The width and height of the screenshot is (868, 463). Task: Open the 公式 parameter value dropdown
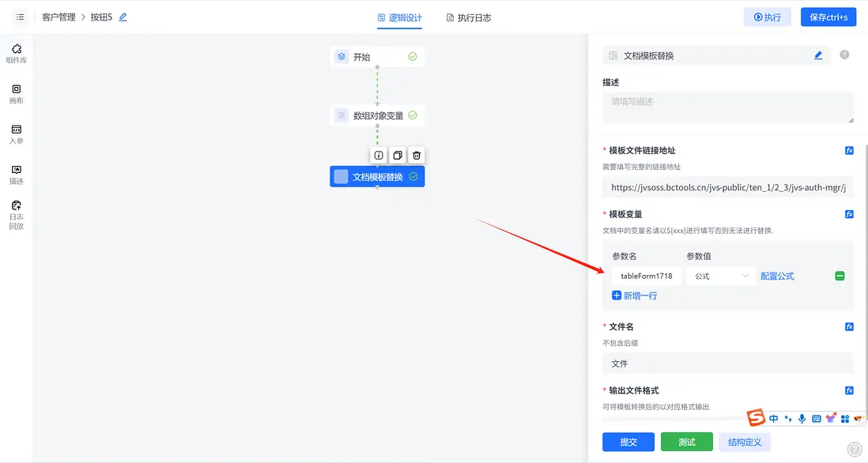(719, 276)
